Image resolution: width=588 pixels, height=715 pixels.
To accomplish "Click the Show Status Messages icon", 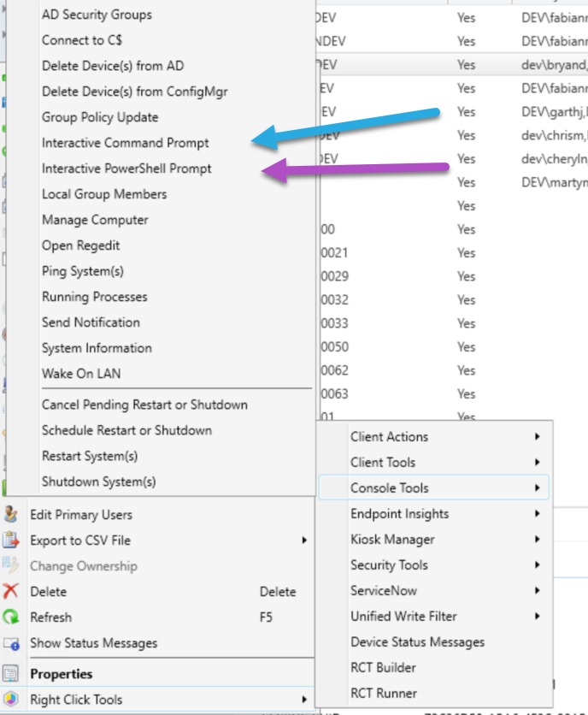I will pos(11,643).
